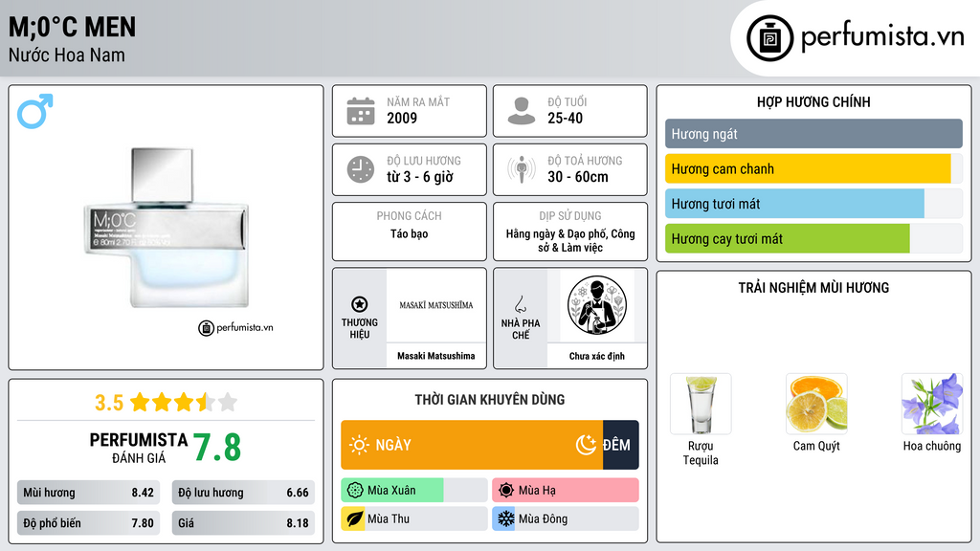Click the projection value 30 - 60cm
This screenshot has width=980, height=551.
point(578,177)
